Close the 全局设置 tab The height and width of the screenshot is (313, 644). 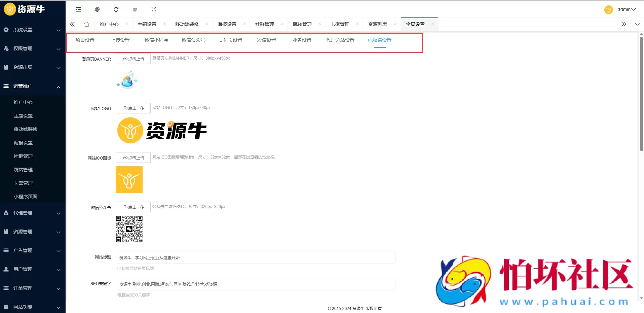click(x=432, y=24)
